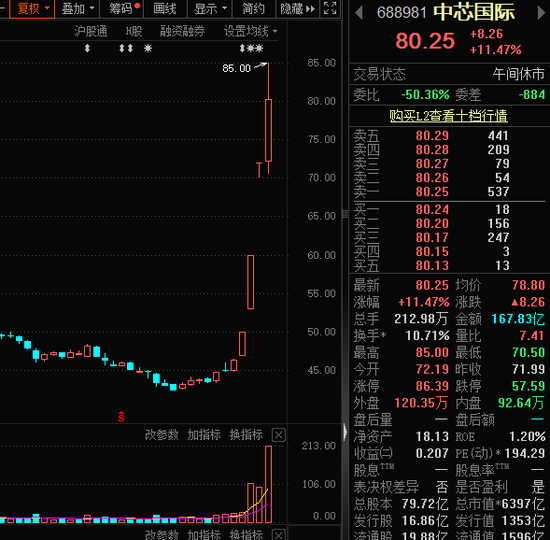The width and height of the screenshot is (550, 540).
Task: Click the 金额 value 167.83亿
Action: point(518,319)
